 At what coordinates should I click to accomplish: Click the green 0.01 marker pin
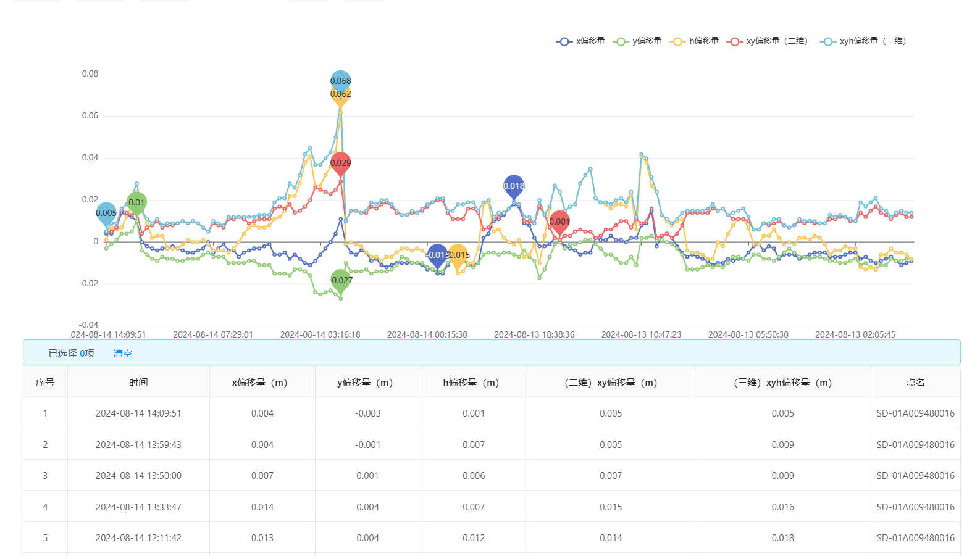pyautogui.click(x=136, y=202)
